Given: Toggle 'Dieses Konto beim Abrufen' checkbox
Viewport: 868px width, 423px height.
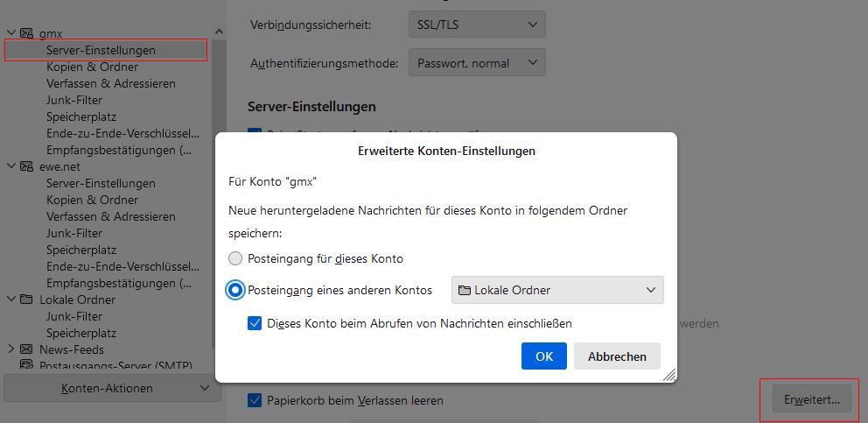Looking at the screenshot, I should (255, 323).
